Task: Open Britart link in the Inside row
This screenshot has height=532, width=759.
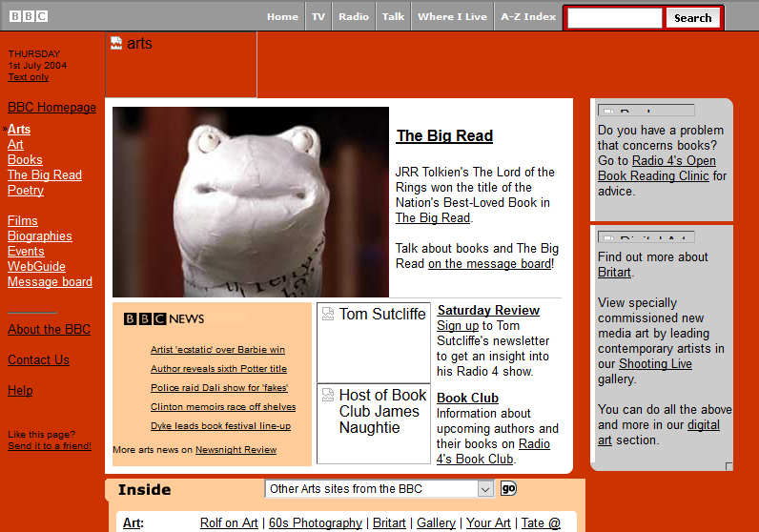Action: click(389, 523)
